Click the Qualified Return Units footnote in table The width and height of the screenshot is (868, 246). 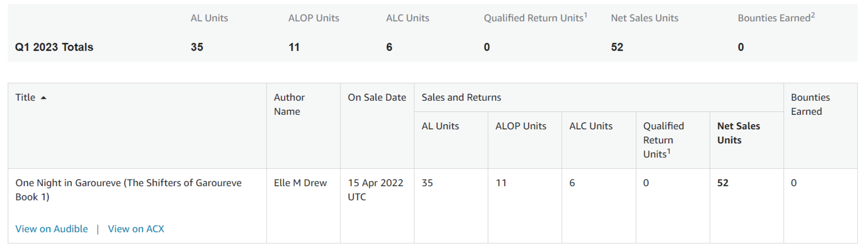[669, 151]
